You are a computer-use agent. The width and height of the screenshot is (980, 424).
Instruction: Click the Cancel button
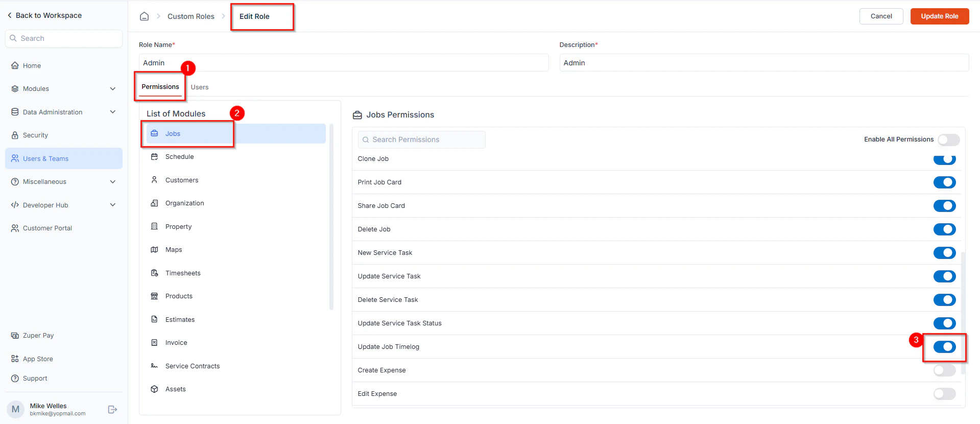click(881, 16)
